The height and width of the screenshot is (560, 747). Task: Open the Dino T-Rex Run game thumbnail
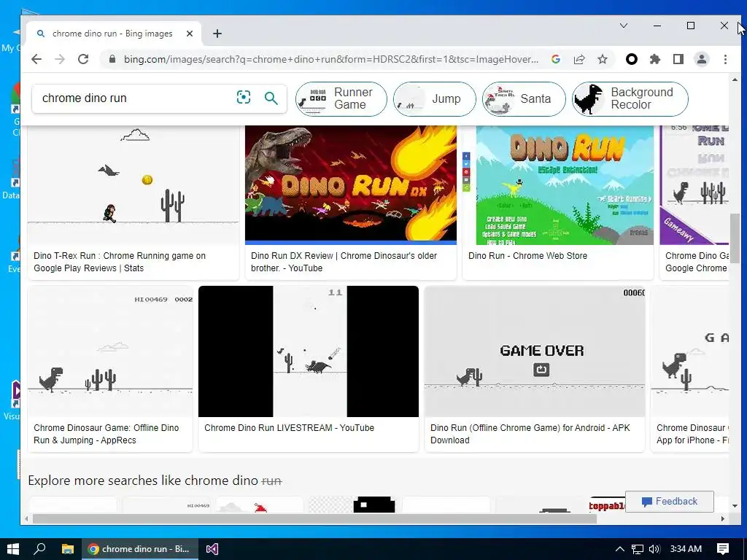(x=133, y=184)
